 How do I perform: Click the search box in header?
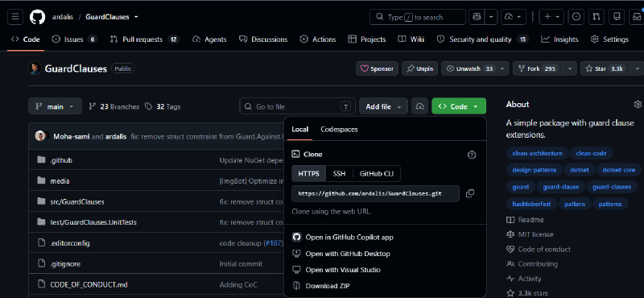[x=418, y=17]
